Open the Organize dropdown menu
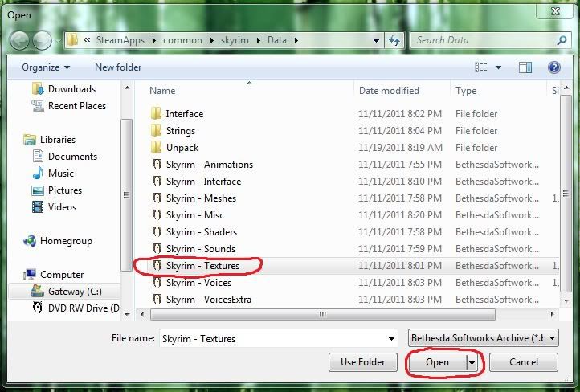Screen dimensions: 580x392 tap(46, 67)
